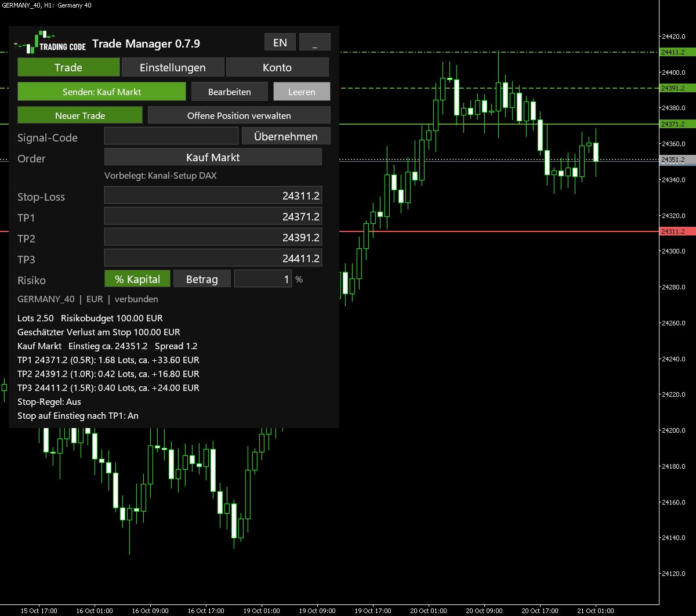Screen dimensions: 696x616
Task: Click the TP3 field 24411.2
Action: [x=213, y=258]
